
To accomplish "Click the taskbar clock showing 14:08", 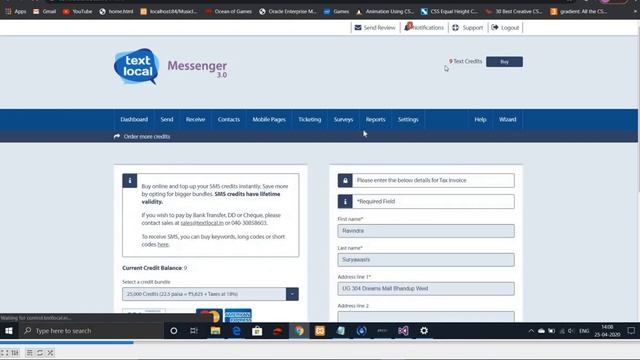I will [607, 331].
